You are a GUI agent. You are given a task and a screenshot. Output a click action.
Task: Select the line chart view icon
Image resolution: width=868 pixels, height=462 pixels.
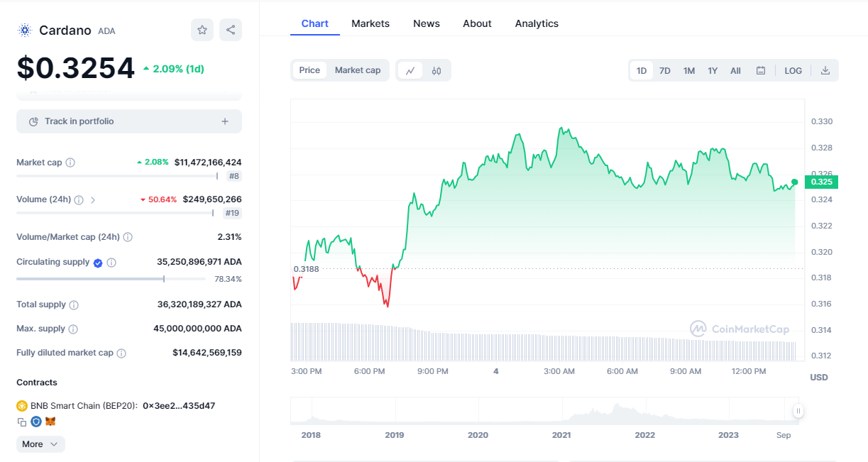click(x=410, y=70)
